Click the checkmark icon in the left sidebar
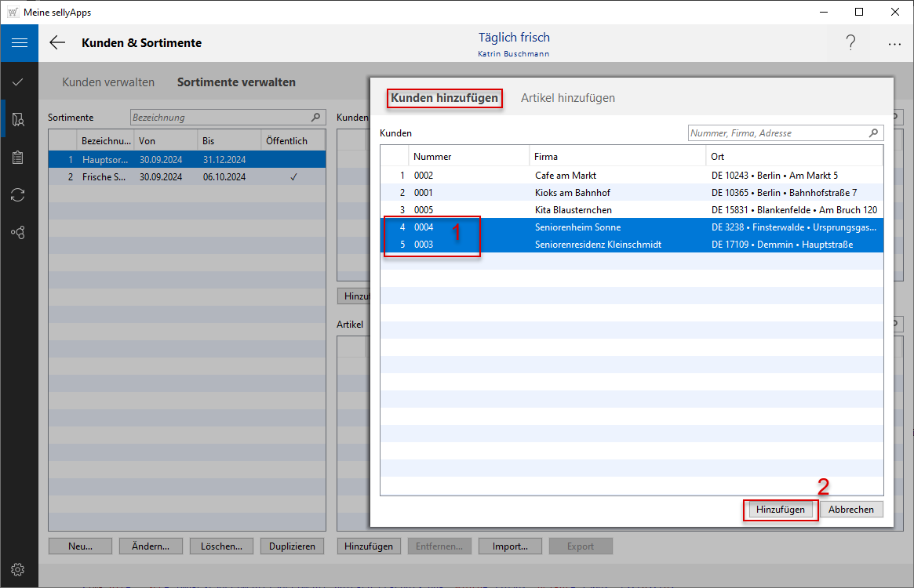The width and height of the screenshot is (914, 588). coord(18,82)
